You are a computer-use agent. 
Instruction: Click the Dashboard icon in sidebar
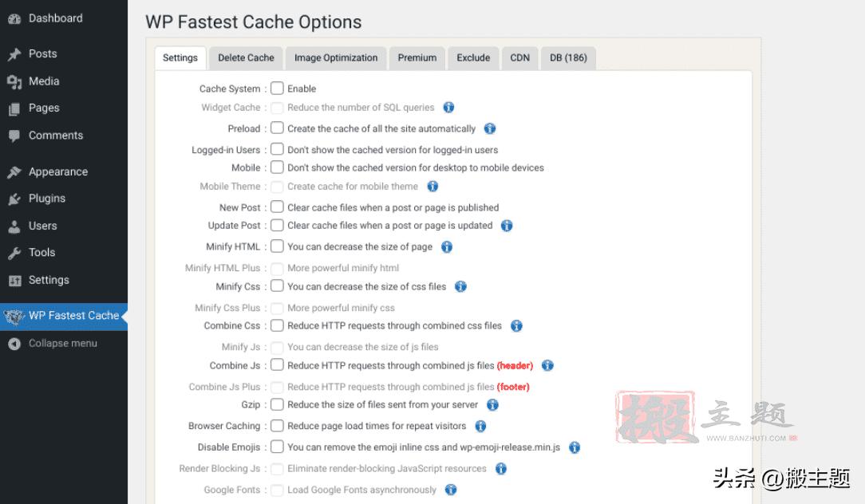point(14,18)
